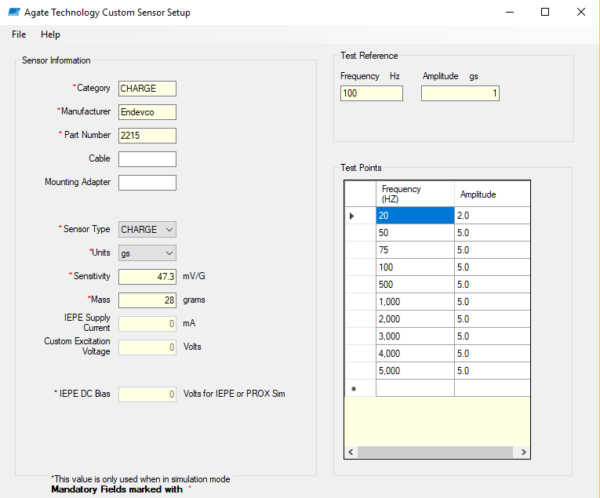Close the Custom Sensor Setup window
This screenshot has height=498, width=600.
pos(581,12)
